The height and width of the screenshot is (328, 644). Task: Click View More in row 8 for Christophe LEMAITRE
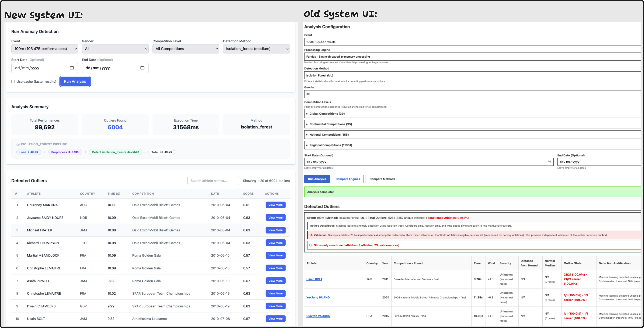click(275, 293)
